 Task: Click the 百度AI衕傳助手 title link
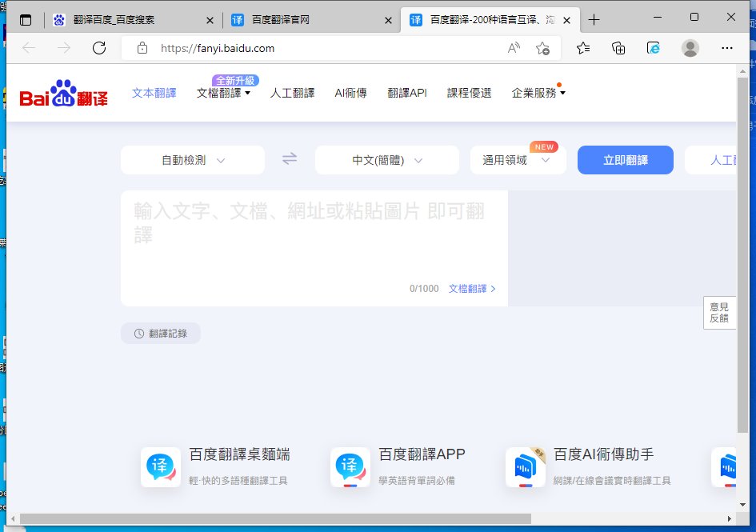[604, 454]
